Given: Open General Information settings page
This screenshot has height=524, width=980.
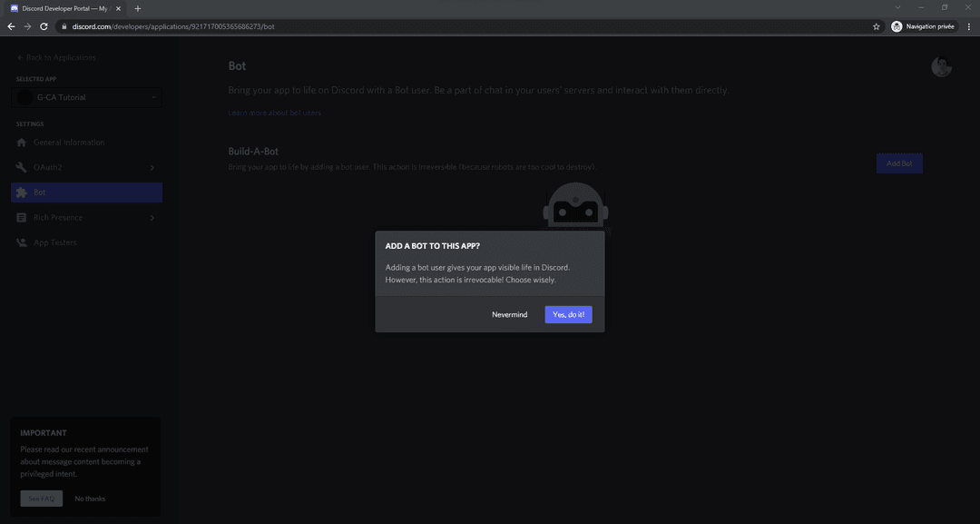Looking at the screenshot, I should coord(87,143).
